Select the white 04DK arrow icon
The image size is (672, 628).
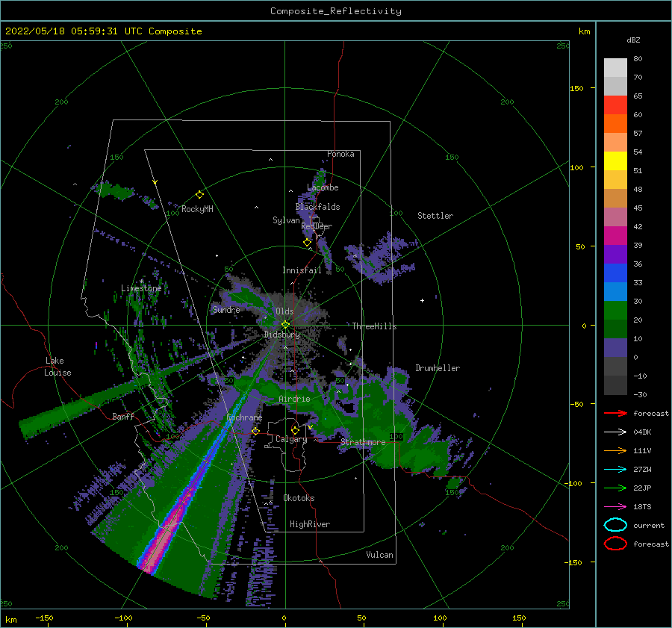click(x=615, y=432)
